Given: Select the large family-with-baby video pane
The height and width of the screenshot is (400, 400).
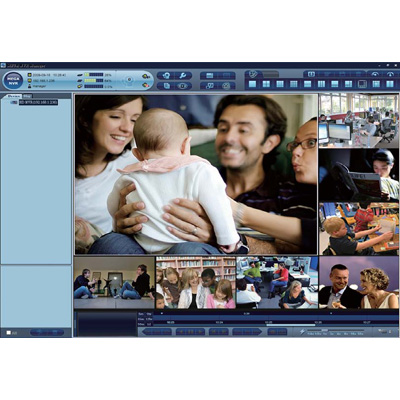Looking at the screenshot, I should (x=196, y=174).
